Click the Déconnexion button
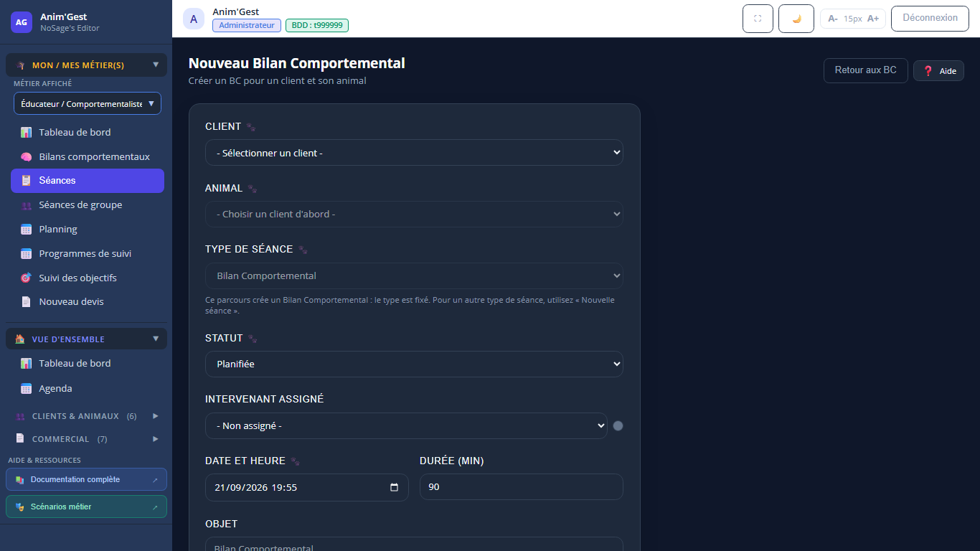980x551 pixels. 930,18
